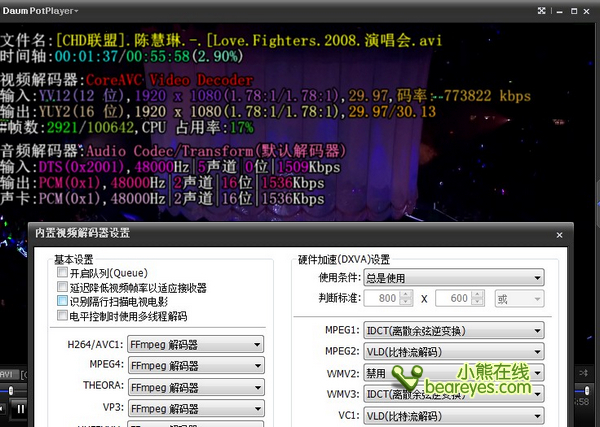
Task: Open the MPEG1 DXVA mode dropdown
Action: pyautogui.click(x=454, y=330)
